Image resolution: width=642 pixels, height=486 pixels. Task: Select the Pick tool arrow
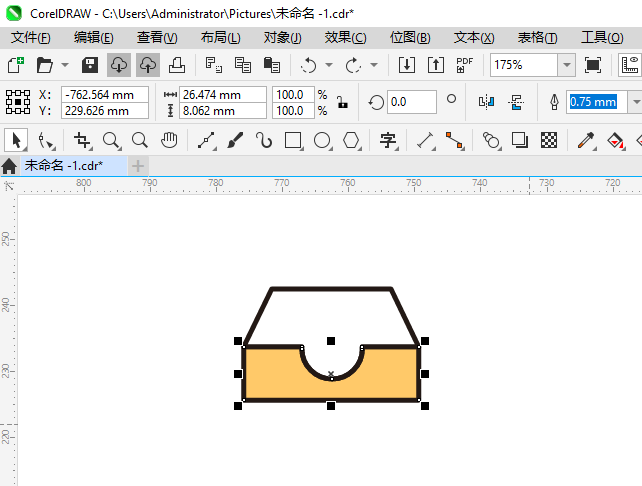click(x=17, y=140)
